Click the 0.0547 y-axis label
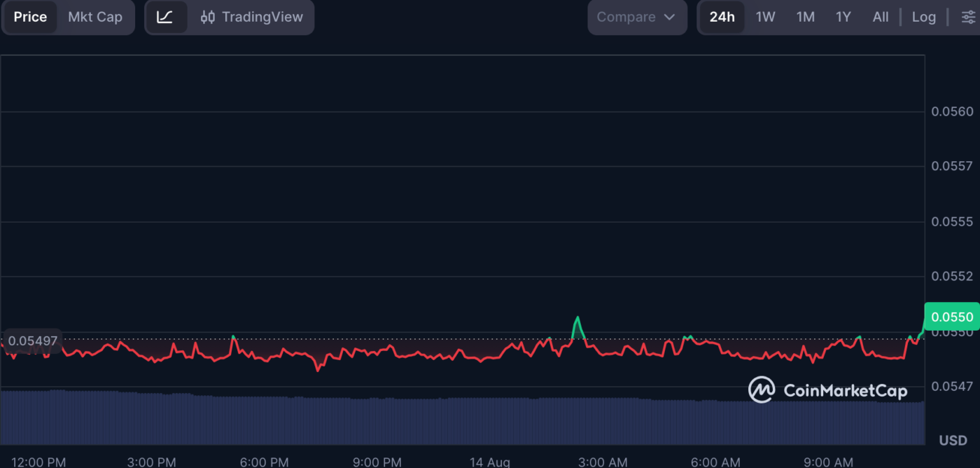The height and width of the screenshot is (468, 980). click(x=952, y=386)
